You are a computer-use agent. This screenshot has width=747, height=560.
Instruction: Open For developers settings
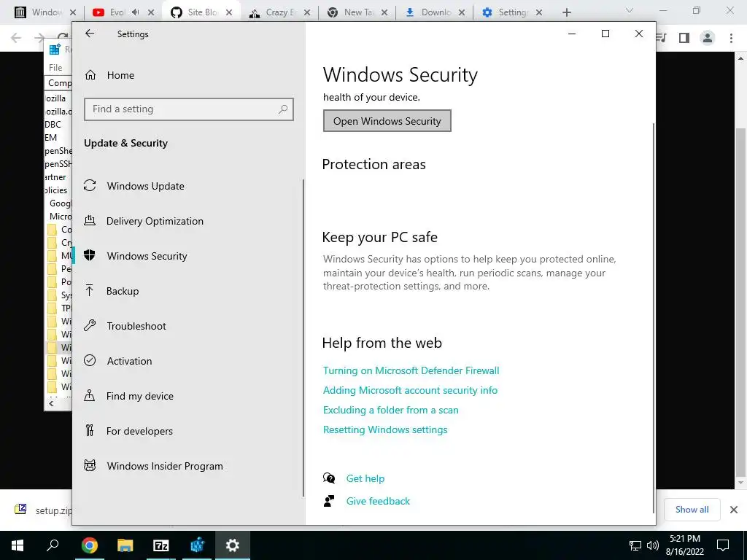(x=128, y=431)
